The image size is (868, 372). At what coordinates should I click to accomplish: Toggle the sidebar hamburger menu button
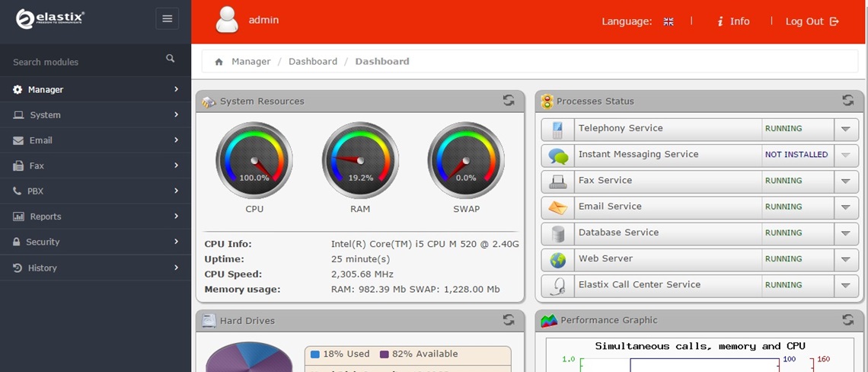168,19
